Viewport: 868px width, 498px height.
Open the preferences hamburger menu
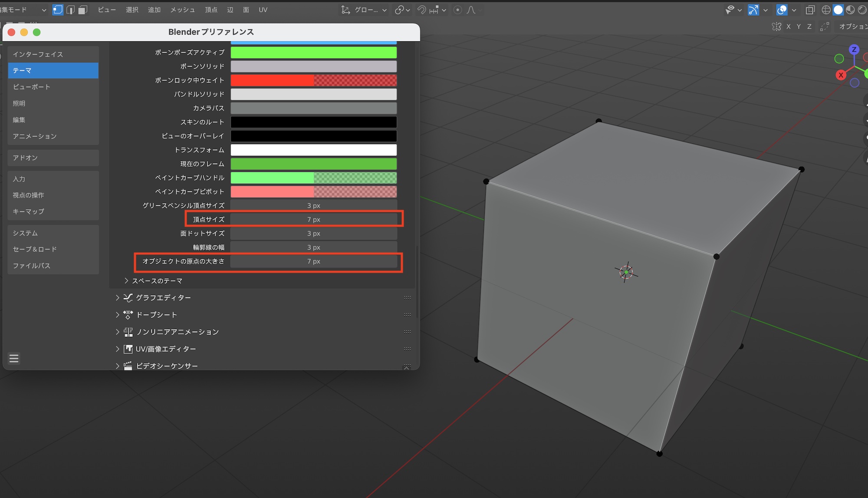pyautogui.click(x=14, y=358)
